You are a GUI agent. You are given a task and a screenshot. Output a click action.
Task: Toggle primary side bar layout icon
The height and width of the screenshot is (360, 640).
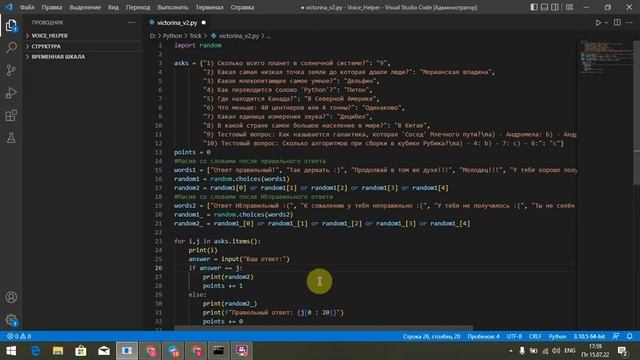(x=534, y=7)
